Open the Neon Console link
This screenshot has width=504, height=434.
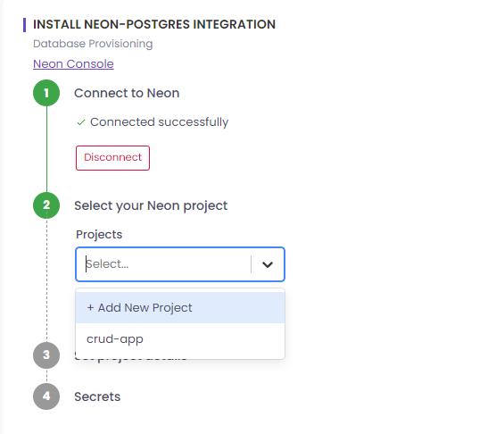(73, 63)
